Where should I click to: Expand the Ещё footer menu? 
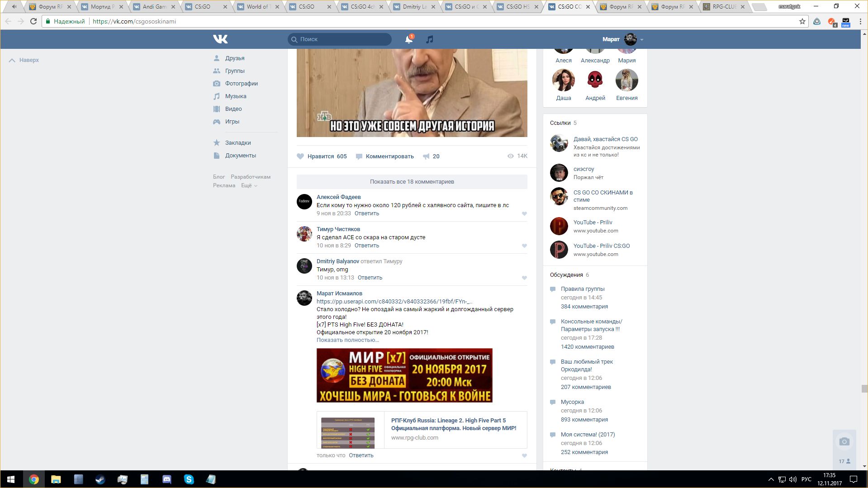tap(249, 185)
